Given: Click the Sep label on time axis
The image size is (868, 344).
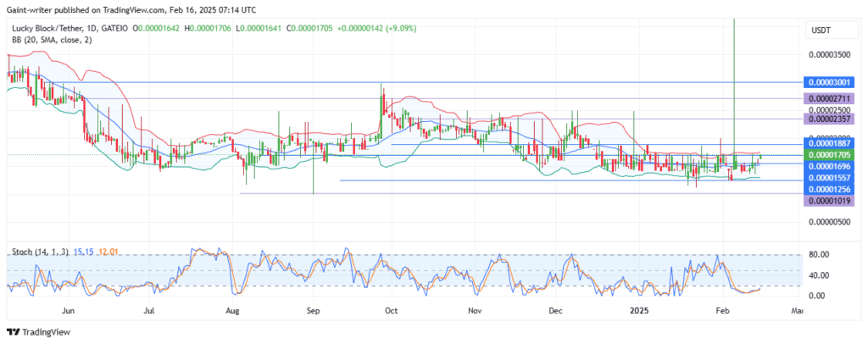Looking at the screenshot, I should [313, 311].
